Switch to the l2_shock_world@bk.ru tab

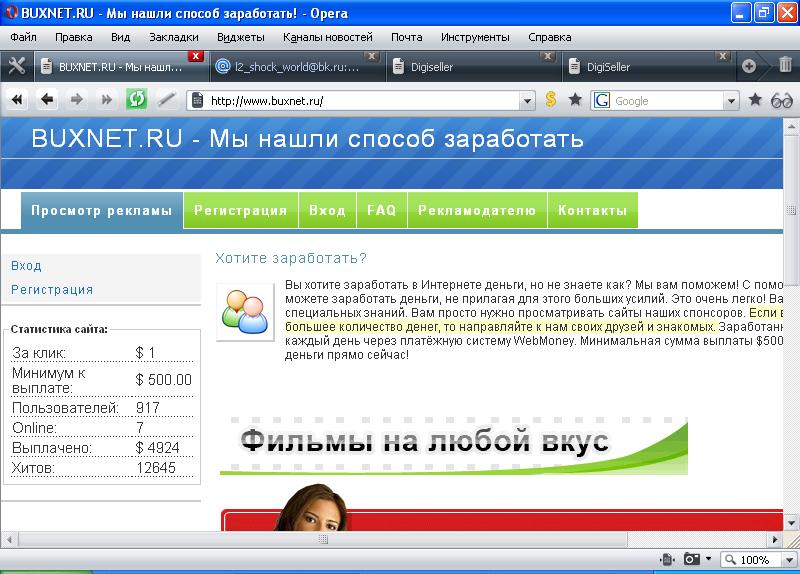tap(297, 67)
